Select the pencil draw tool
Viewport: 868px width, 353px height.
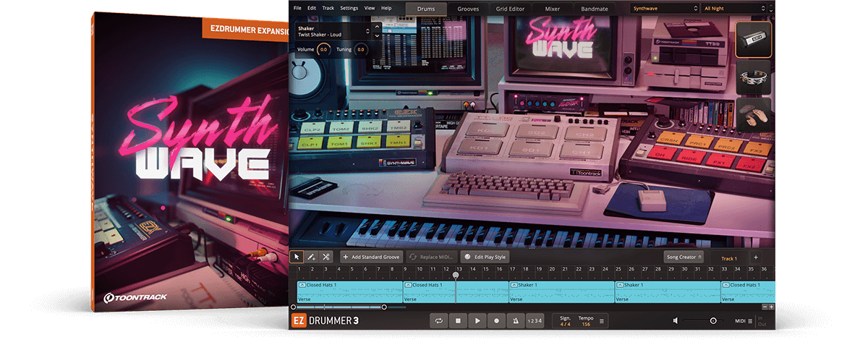click(312, 257)
